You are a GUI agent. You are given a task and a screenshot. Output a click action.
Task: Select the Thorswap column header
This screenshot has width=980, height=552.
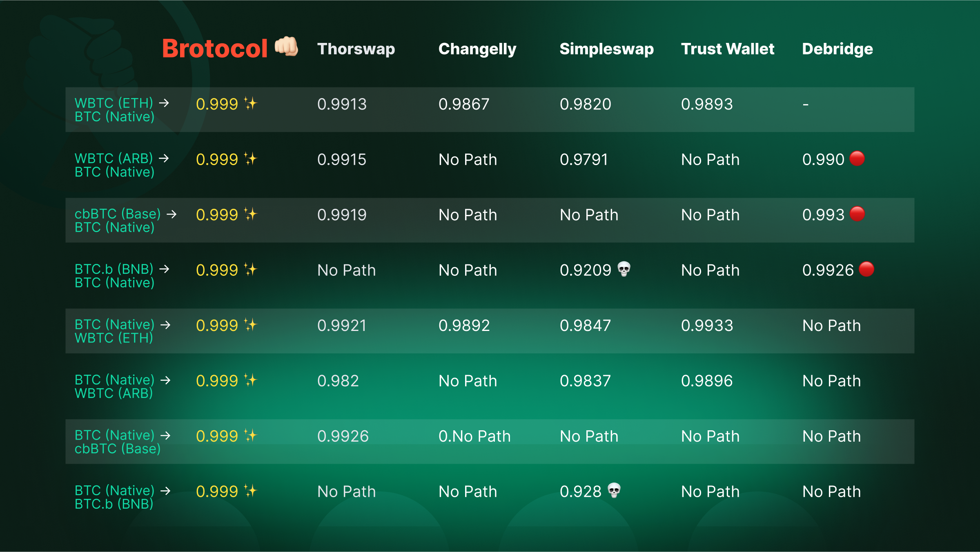tap(356, 49)
